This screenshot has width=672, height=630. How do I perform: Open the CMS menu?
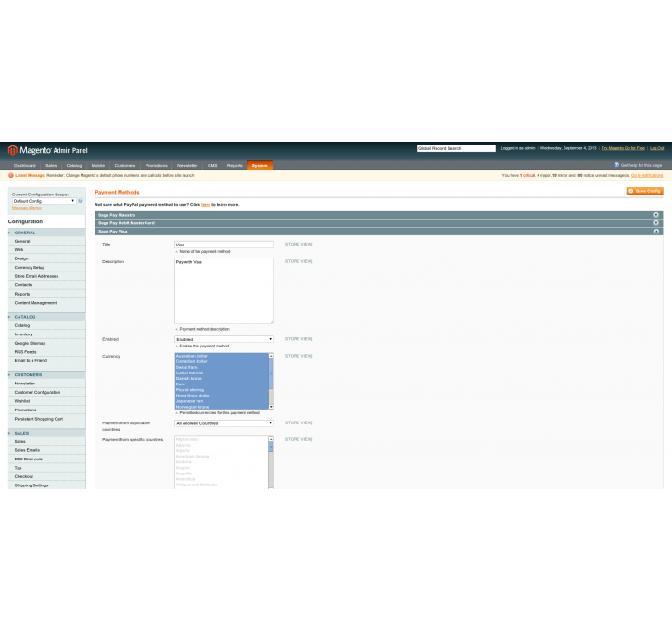coord(212,165)
